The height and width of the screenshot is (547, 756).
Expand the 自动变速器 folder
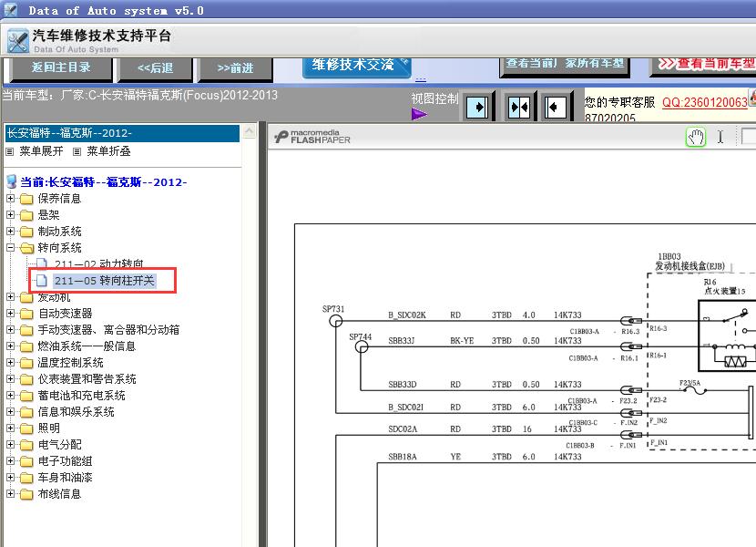[x=11, y=313]
